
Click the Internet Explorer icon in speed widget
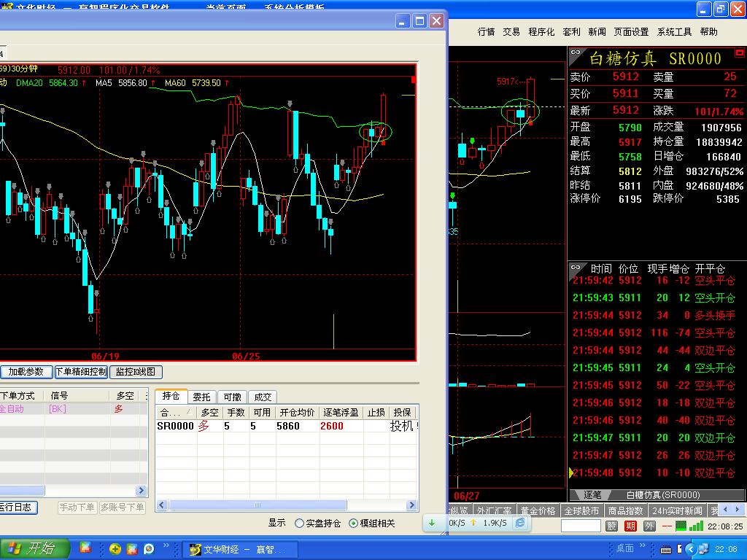[521, 523]
